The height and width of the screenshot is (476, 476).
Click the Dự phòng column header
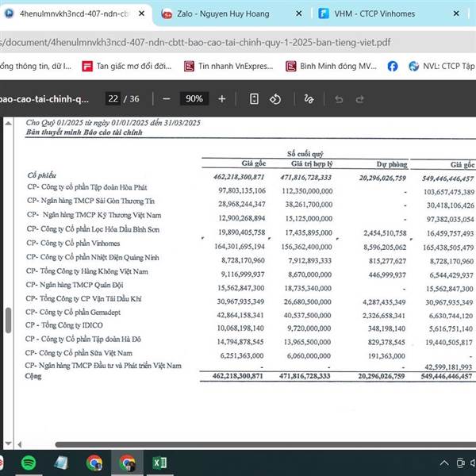392,164
